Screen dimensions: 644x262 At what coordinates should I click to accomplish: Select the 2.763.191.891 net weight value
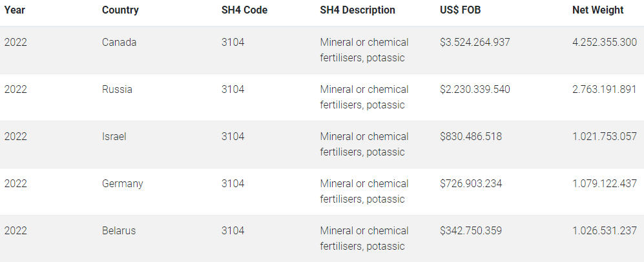(604, 90)
